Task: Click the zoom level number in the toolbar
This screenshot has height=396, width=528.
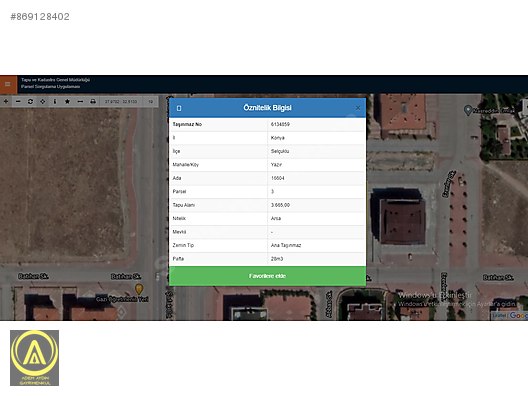Action: click(x=151, y=101)
